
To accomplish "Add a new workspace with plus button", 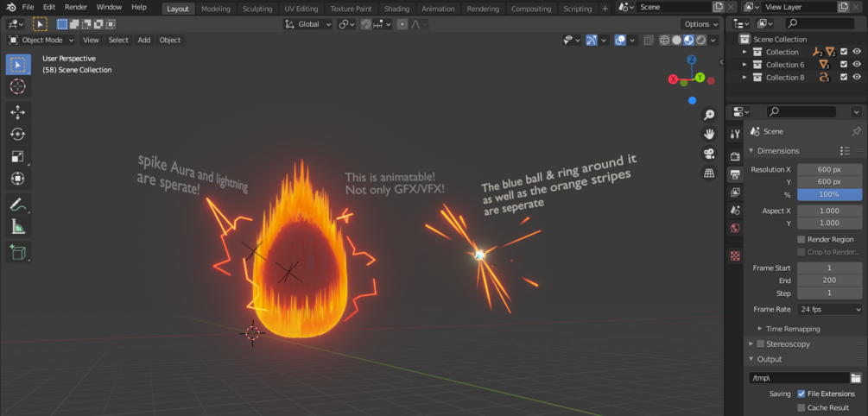I will [x=605, y=9].
